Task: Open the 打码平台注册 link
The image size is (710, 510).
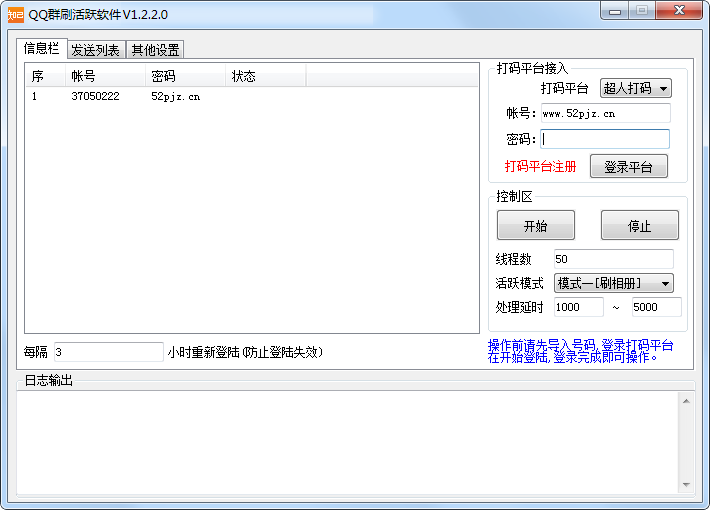Action: tap(540, 167)
